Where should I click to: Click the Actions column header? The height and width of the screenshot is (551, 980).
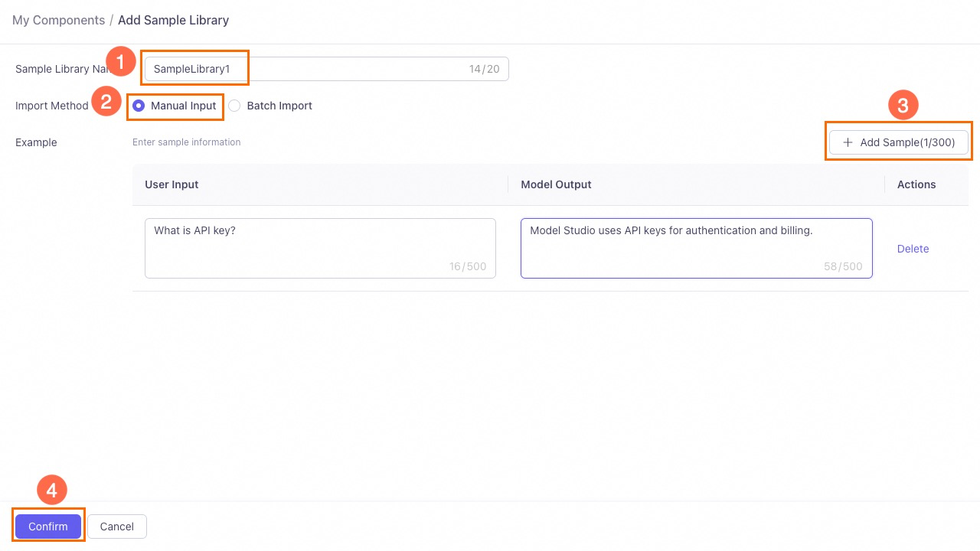[916, 184]
